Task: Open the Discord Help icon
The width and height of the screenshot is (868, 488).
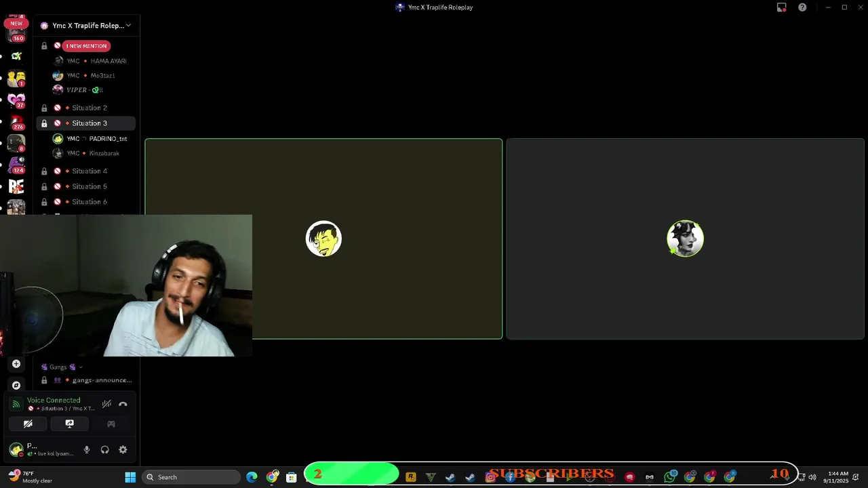Action: 802,7
